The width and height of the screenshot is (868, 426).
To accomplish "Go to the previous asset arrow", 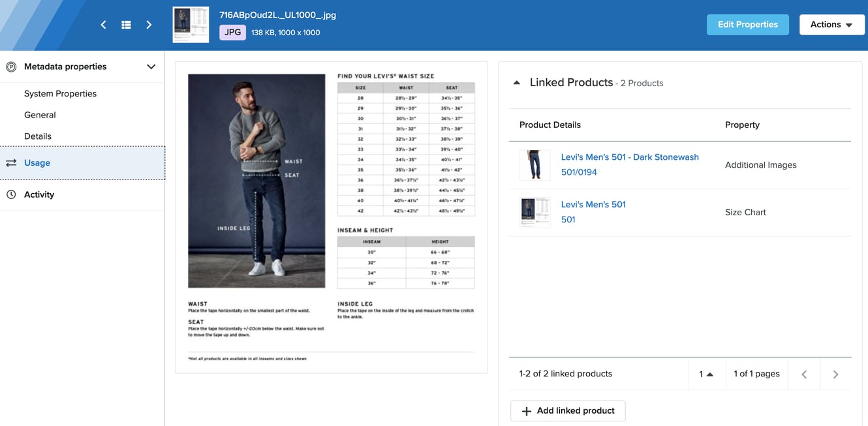I will [103, 25].
